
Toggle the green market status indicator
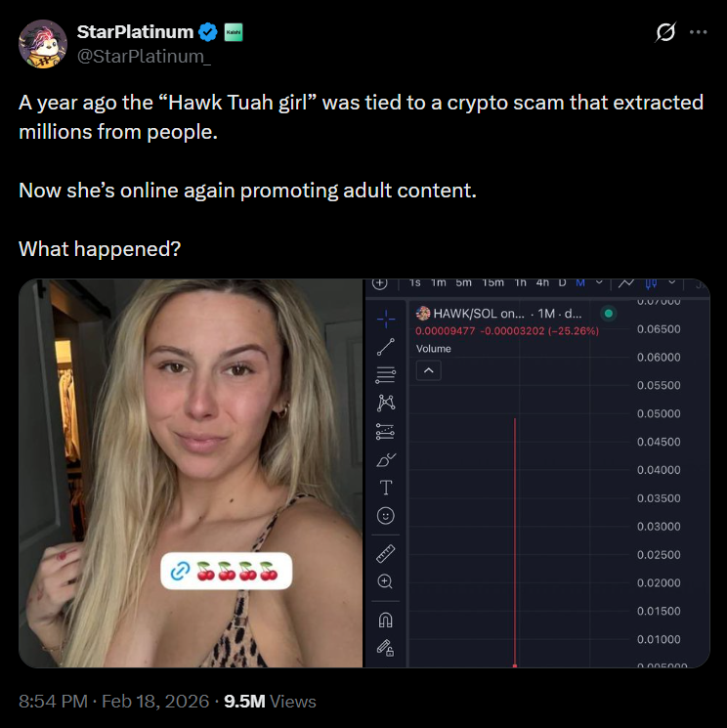click(608, 314)
